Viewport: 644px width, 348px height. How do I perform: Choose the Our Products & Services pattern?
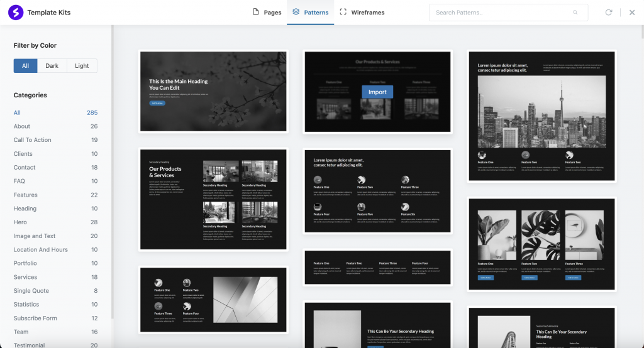tap(213, 200)
